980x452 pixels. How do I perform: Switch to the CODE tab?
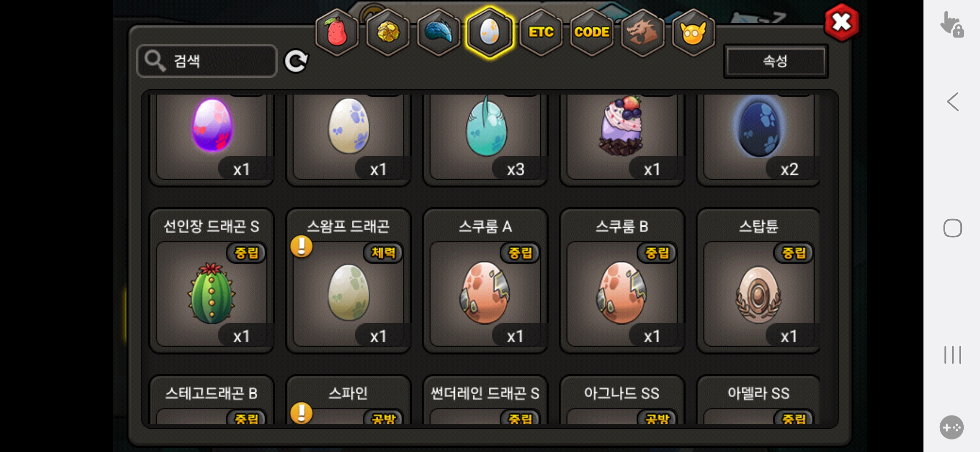point(592,32)
